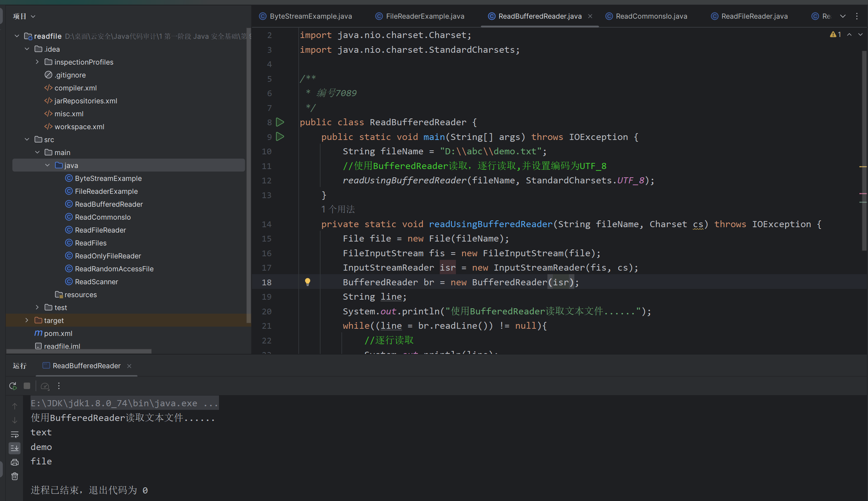868x501 pixels.
Task: Toggle soft-wrap in console output
Action: point(15,435)
